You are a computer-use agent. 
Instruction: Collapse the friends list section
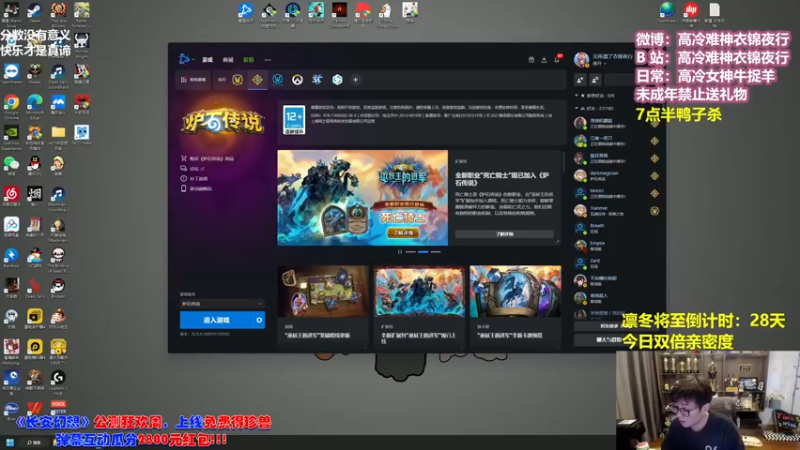[594, 108]
